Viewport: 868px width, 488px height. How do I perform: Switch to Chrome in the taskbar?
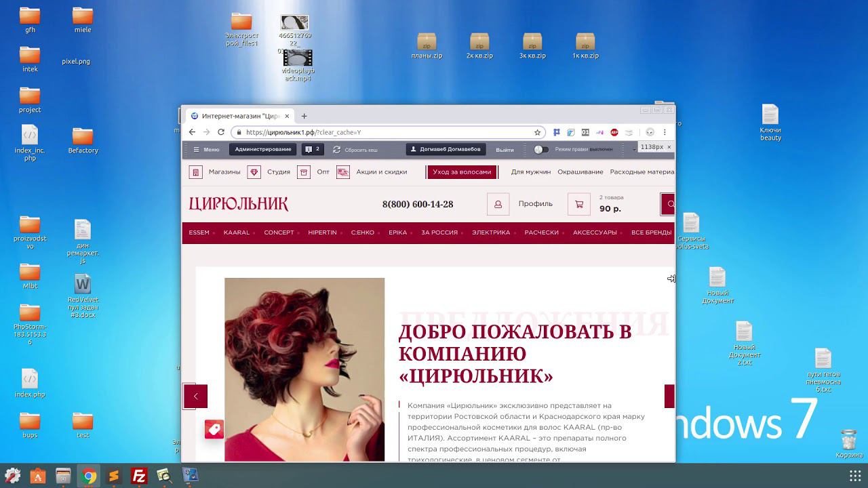point(88,476)
